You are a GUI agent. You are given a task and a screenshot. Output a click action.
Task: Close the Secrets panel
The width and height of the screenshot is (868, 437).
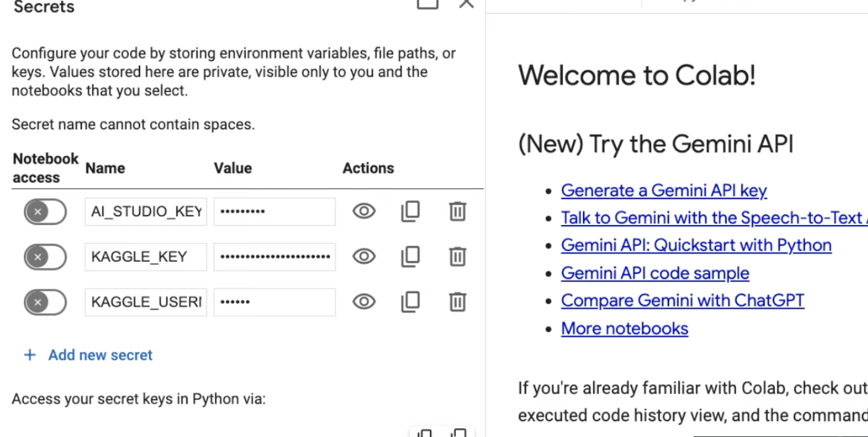click(x=467, y=4)
